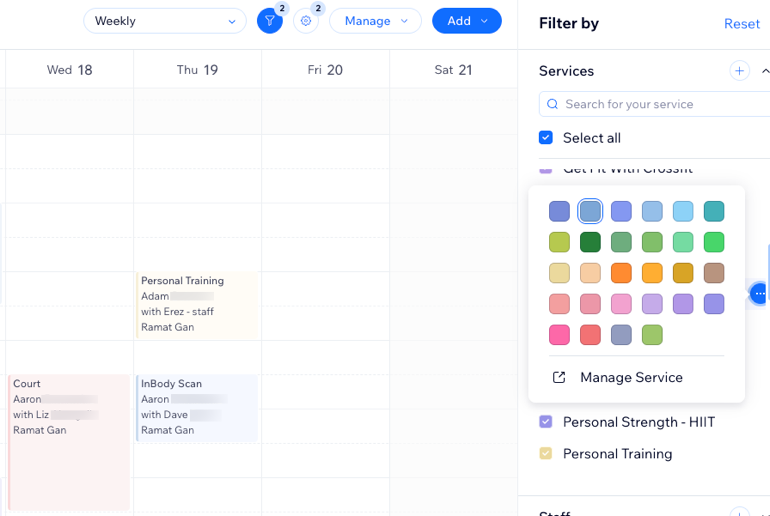The width and height of the screenshot is (770, 516).
Task: Pick the coral red swatch
Action: point(590,335)
